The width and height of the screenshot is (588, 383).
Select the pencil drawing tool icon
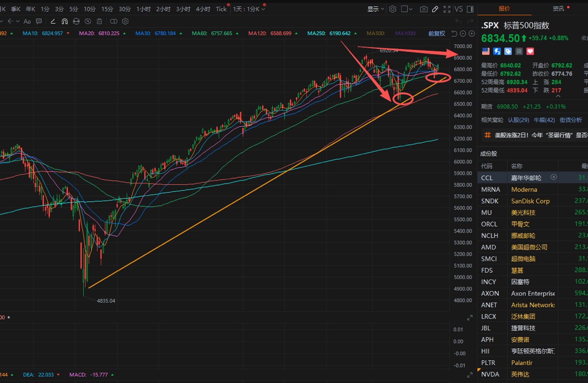435,9
